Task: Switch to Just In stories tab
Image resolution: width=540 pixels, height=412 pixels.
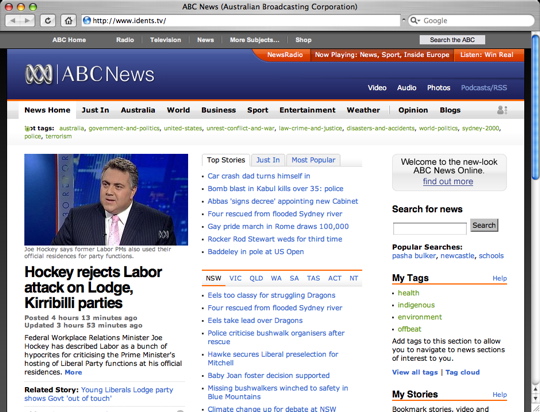Action: 268,160
